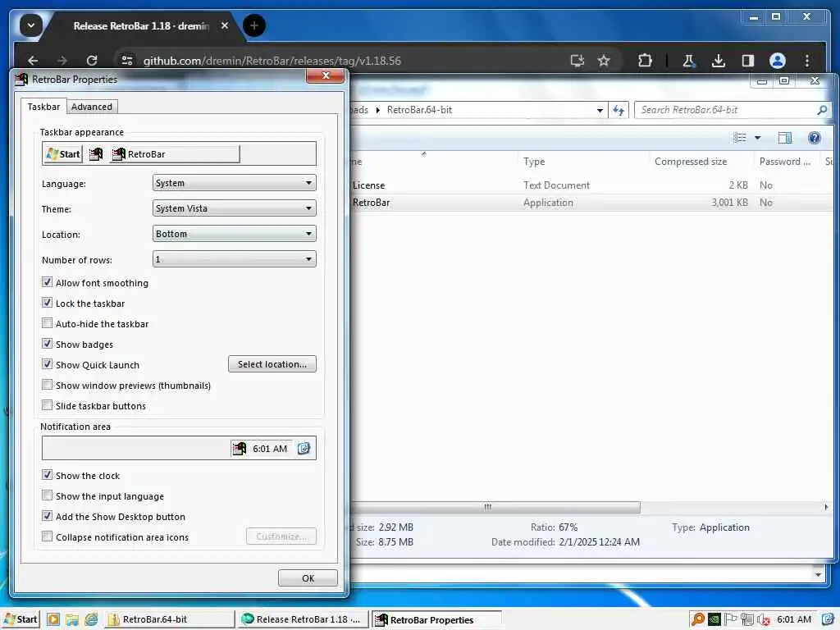Image resolution: width=840 pixels, height=630 pixels.
Task: Enable Slide taskbar buttons
Action: (x=47, y=405)
